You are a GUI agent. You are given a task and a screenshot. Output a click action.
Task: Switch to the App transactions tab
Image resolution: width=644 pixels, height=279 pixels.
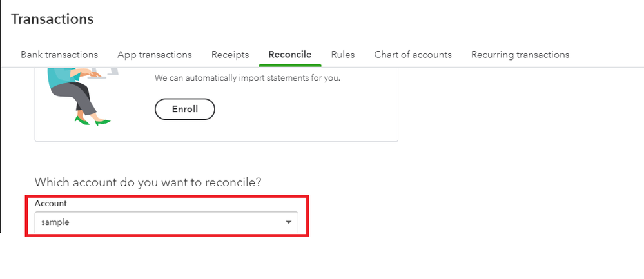tap(155, 55)
